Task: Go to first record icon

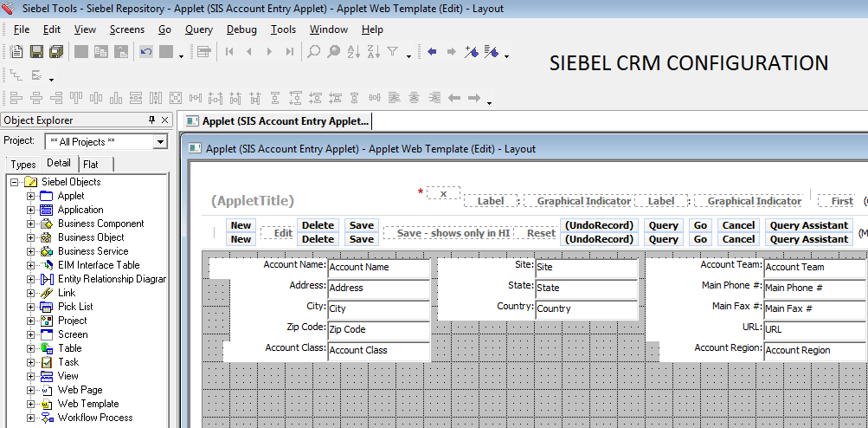Action: pyautogui.click(x=229, y=52)
